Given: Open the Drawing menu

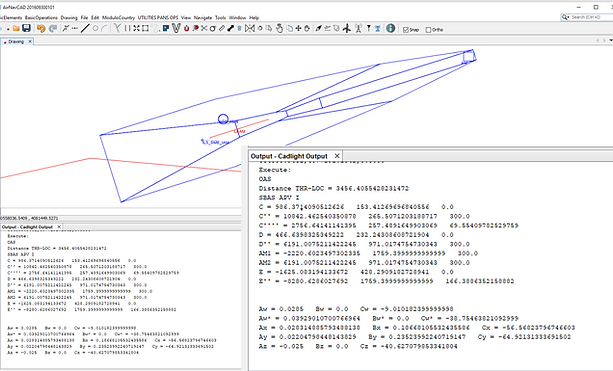Looking at the screenshot, I should click(69, 18).
